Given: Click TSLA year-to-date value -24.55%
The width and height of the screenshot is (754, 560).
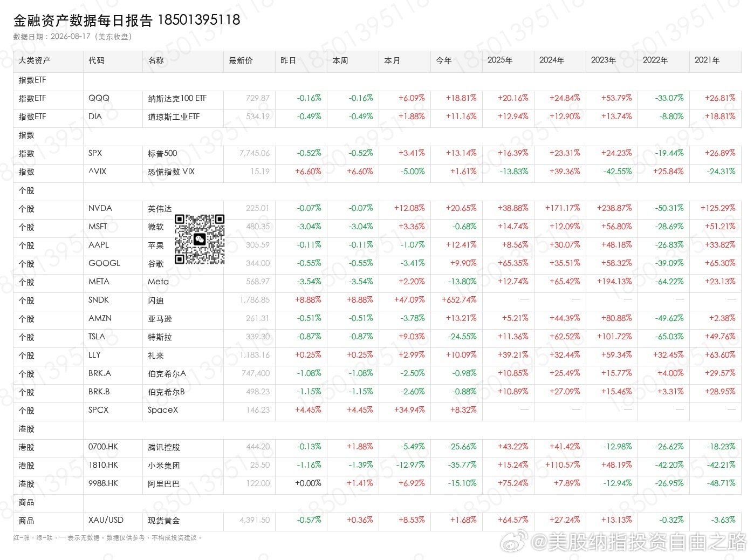Looking at the screenshot, I should [x=462, y=337].
